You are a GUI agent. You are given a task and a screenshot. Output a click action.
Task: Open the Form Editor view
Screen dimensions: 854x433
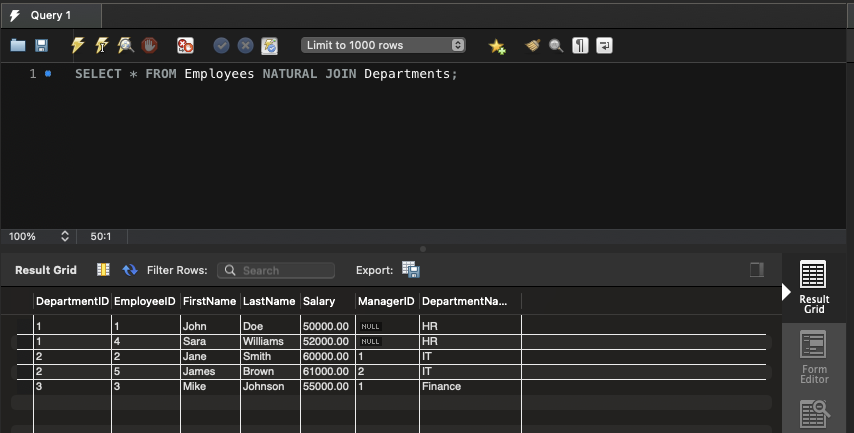[x=814, y=357]
